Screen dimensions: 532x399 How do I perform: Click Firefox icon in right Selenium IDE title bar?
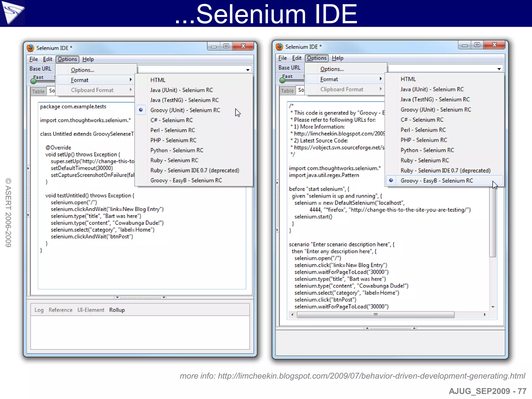[x=280, y=47]
